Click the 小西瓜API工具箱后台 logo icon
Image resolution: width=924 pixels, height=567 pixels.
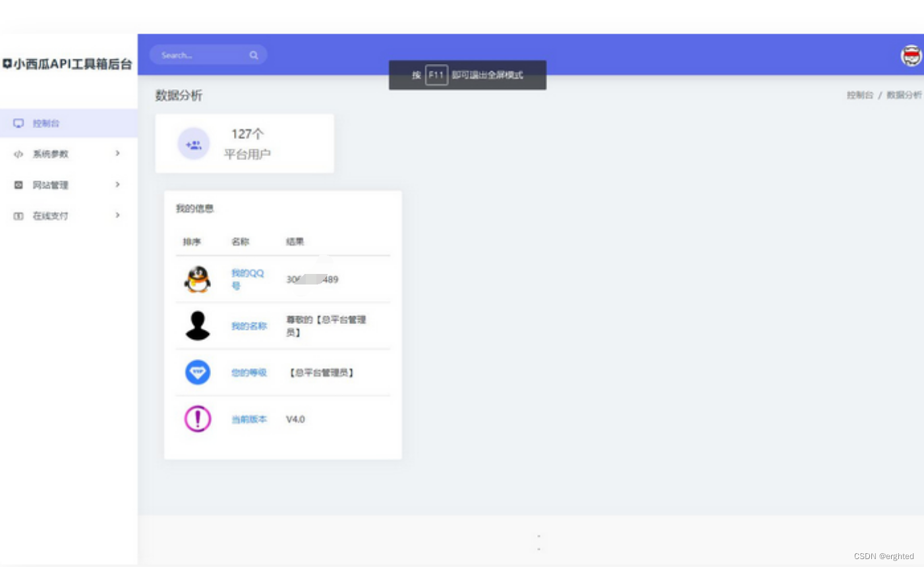(7, 63)
